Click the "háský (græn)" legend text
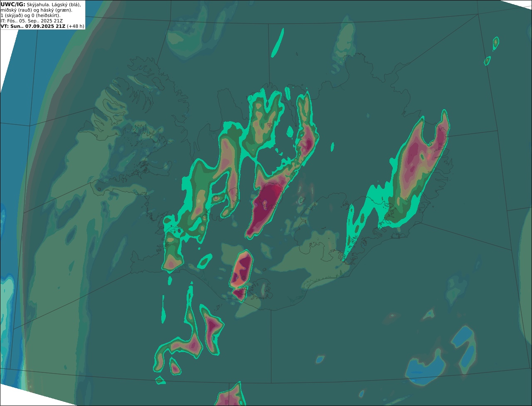This screenshot has width=532, height=406. tap(56, 10)
